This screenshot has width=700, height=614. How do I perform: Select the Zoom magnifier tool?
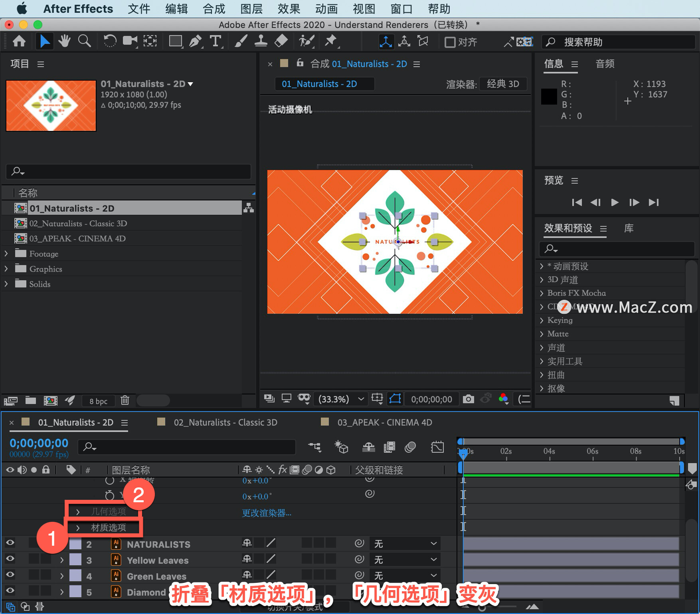[x=84, y=41]
